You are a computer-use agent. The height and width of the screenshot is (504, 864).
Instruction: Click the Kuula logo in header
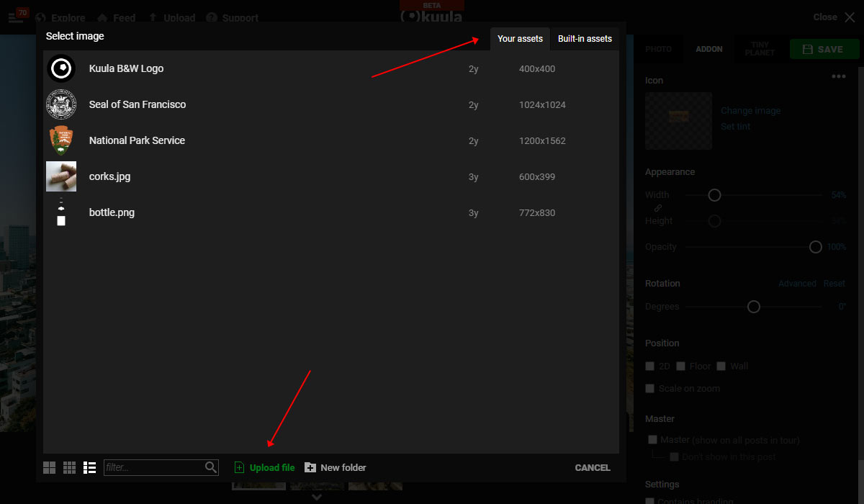pos(431,17)
